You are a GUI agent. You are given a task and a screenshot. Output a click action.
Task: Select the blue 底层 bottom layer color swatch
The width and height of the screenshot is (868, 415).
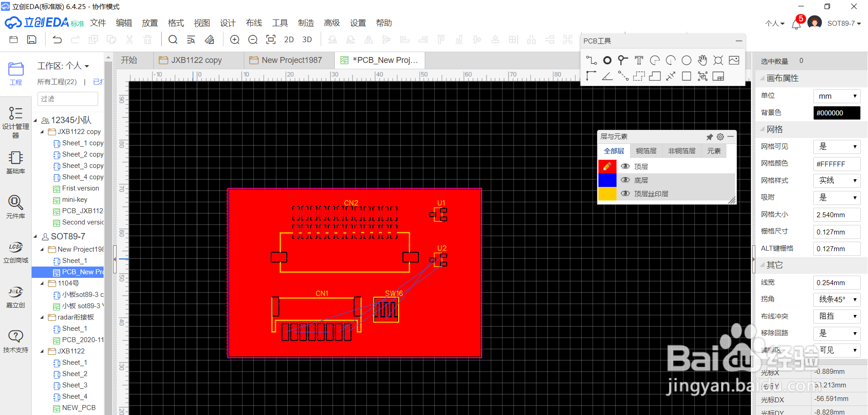click(x=607, y=180)
